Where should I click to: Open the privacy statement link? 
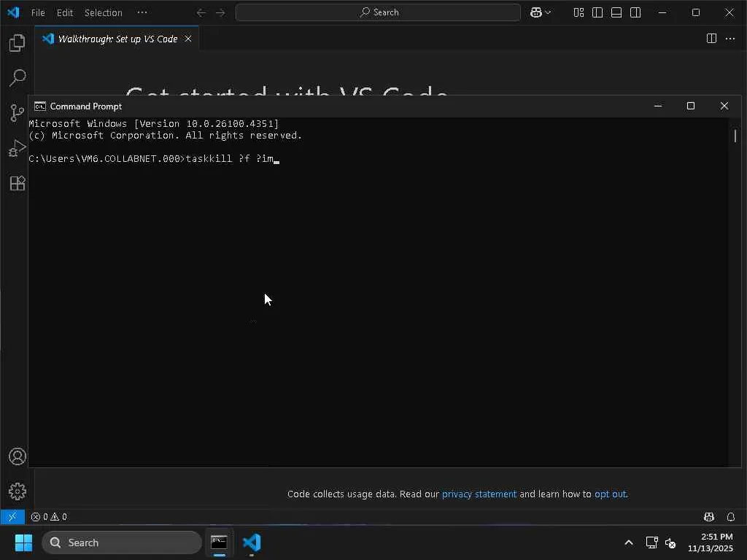[479, 494]
